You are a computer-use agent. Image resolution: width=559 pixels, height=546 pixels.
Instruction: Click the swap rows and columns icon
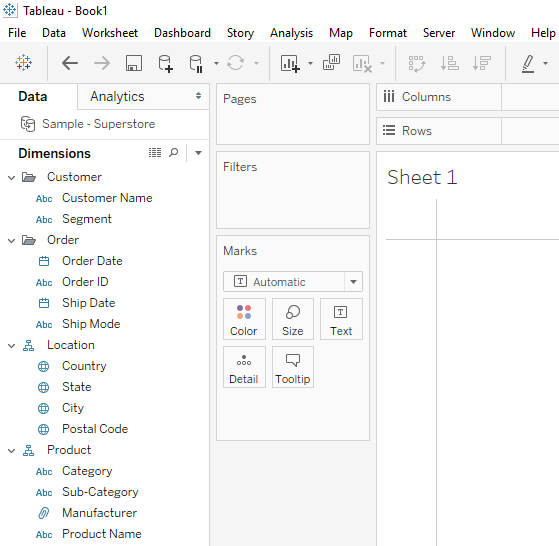[x=416, y=63]
